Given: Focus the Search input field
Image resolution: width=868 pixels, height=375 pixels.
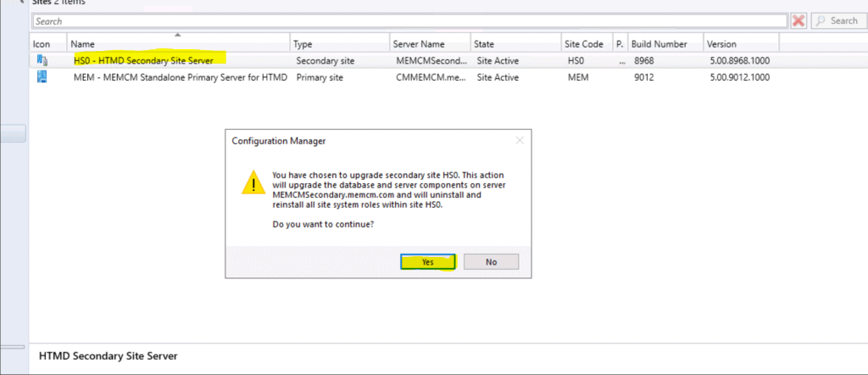Looking at the screenshot, I should tap(409, 21).
